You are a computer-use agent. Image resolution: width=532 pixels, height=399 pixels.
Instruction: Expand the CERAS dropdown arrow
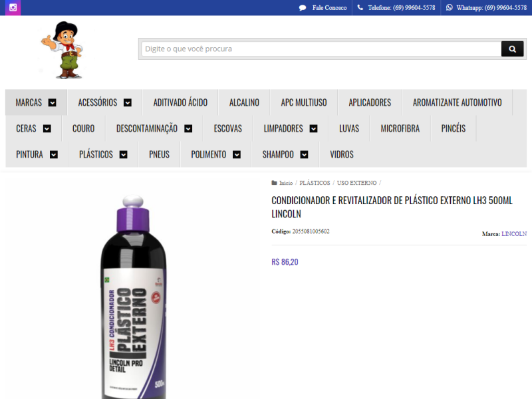pyautogui.click(x=47, y=128)
